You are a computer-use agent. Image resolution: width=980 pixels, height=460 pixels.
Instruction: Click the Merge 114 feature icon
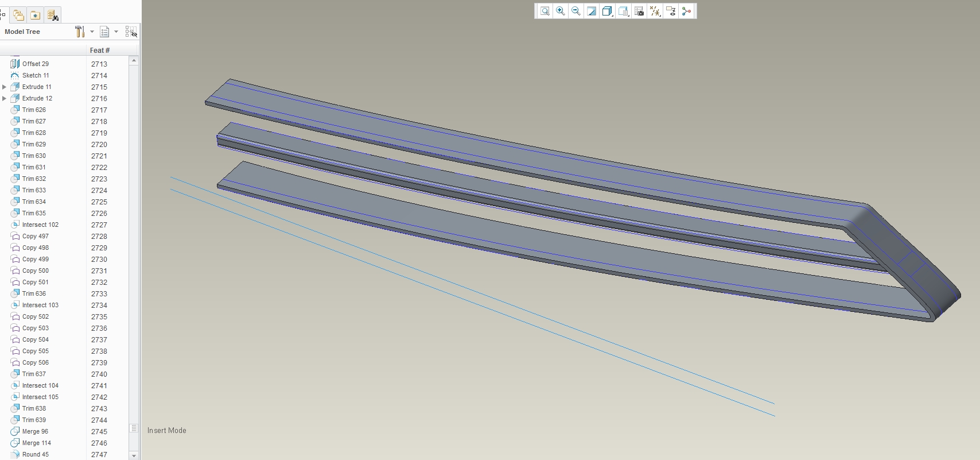15,443
